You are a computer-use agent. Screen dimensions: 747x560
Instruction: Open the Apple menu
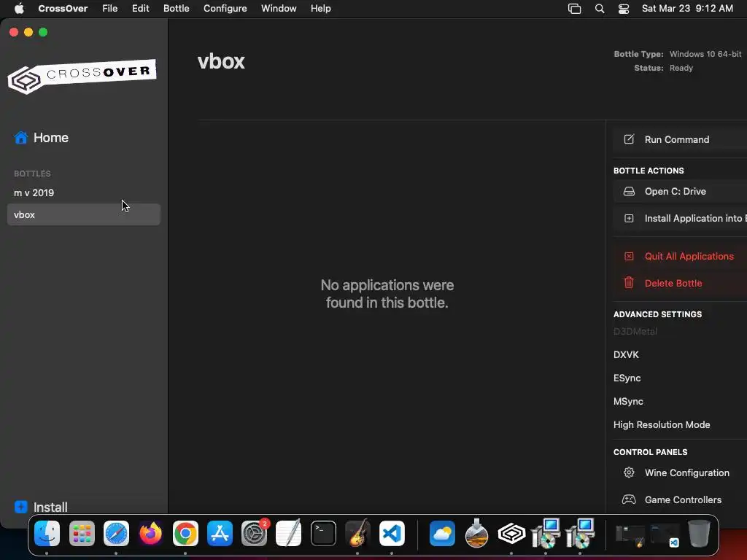point(19,8)
